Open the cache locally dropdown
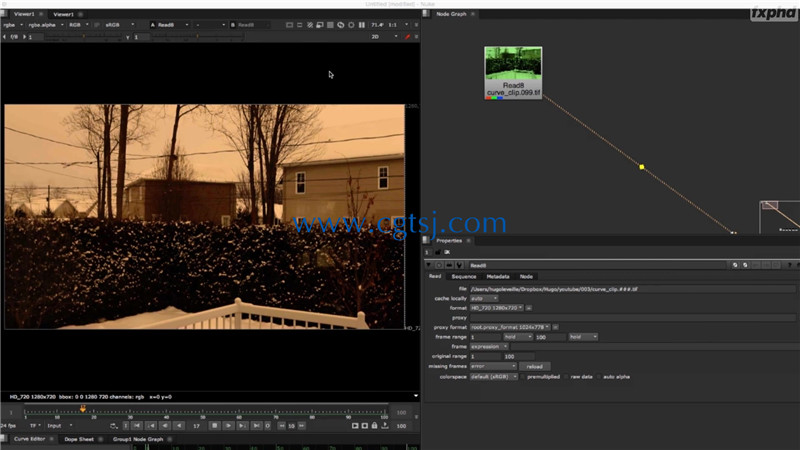This screenshot has width=800, height=450. [x=484, y=298]
